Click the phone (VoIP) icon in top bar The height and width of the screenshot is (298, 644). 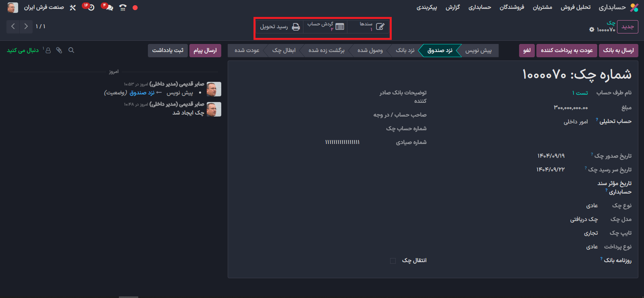point(123,8)
